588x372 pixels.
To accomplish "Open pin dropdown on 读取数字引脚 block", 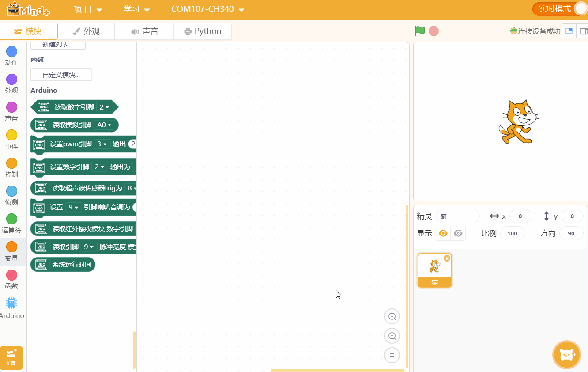I will point(105,107).
